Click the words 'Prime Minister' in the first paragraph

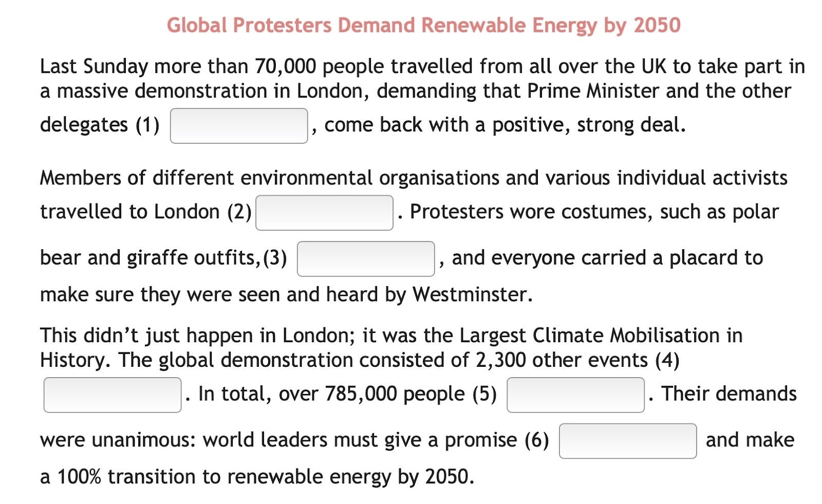pyautogui.click(x=593, y=91)
